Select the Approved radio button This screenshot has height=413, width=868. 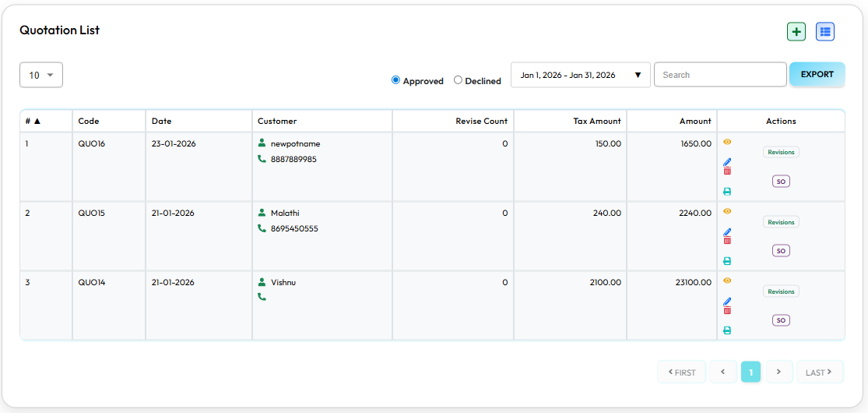(x=395, y=80)
